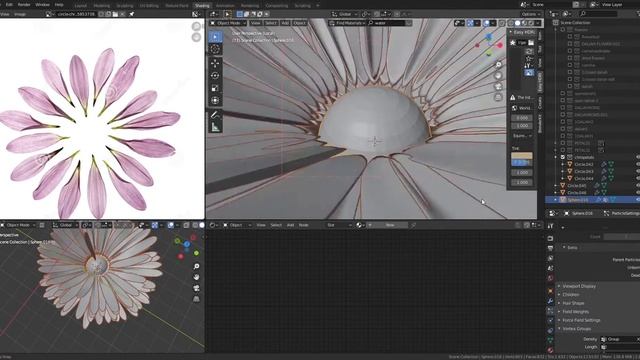This screenshot has height=360, width=640.
Task: Select the Rotate tool in viewport toolbar
Action: point(215,76)
